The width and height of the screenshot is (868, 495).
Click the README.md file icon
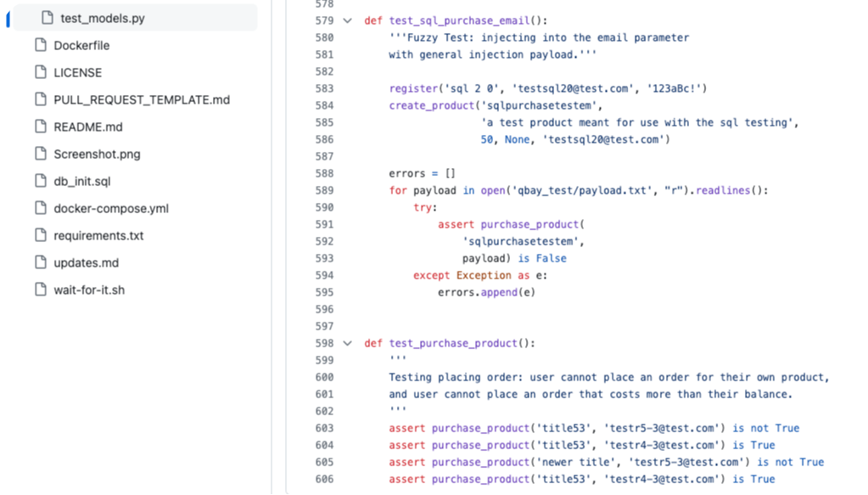coord(39,127)
